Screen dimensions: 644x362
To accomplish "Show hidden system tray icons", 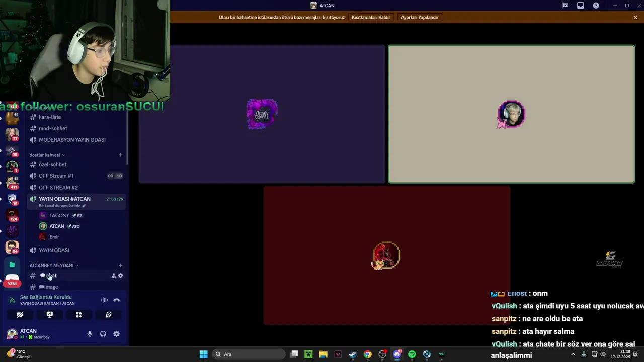I will (573, 354).
